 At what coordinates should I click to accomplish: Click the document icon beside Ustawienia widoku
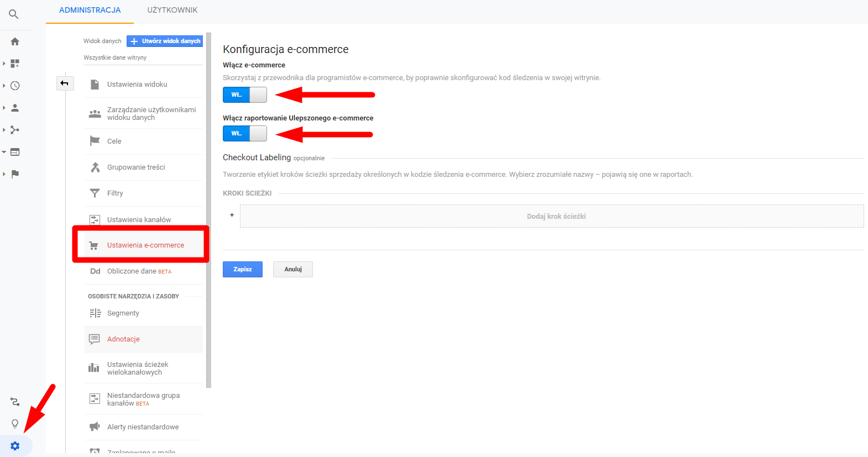95,85
